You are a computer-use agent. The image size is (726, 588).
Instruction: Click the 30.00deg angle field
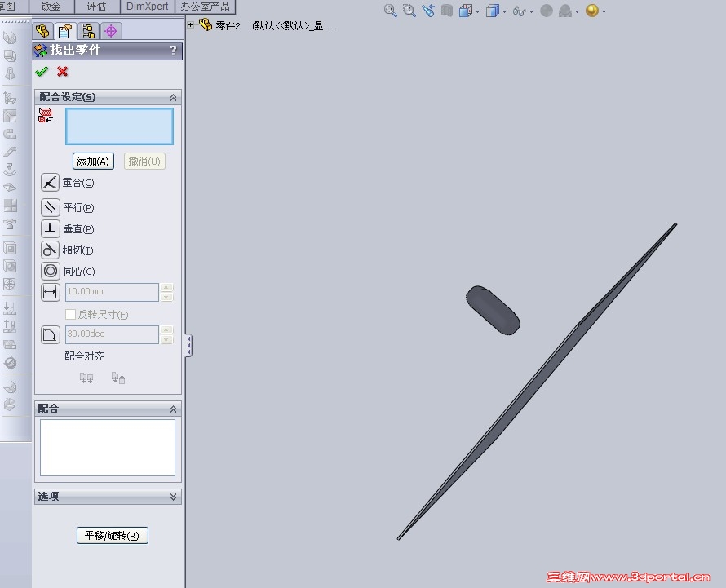pos(112,334)
